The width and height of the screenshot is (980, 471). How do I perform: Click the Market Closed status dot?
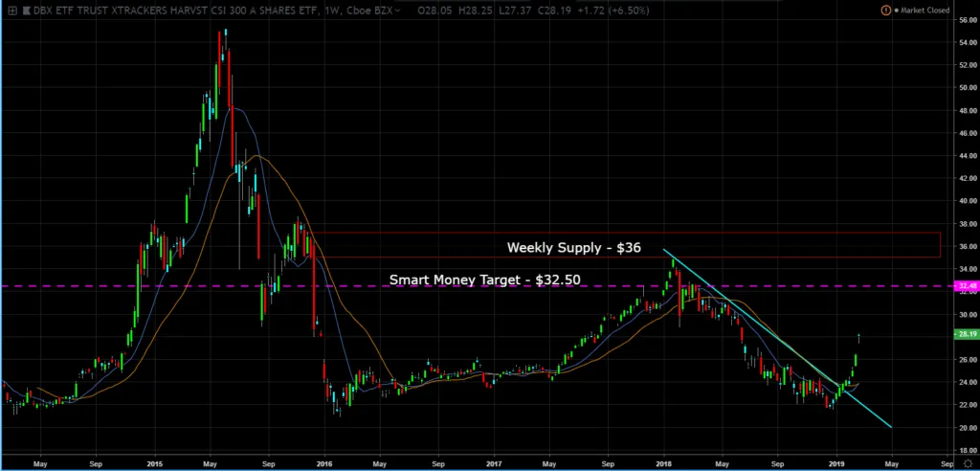pyautogui.click(x=896, y=11)
